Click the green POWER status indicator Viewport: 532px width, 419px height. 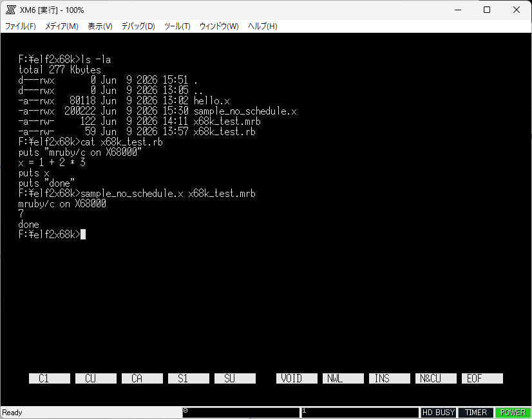click(513, 413)
